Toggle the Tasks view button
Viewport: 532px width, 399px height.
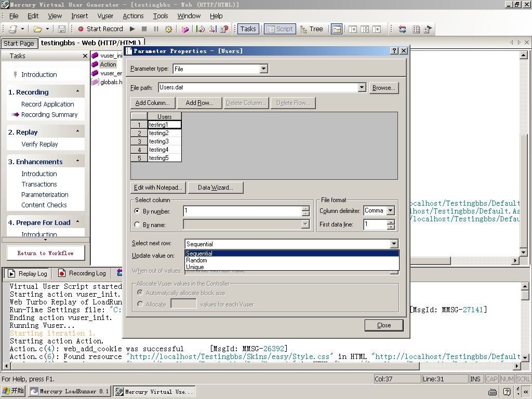pyautogui.click(x=248, y=29)
